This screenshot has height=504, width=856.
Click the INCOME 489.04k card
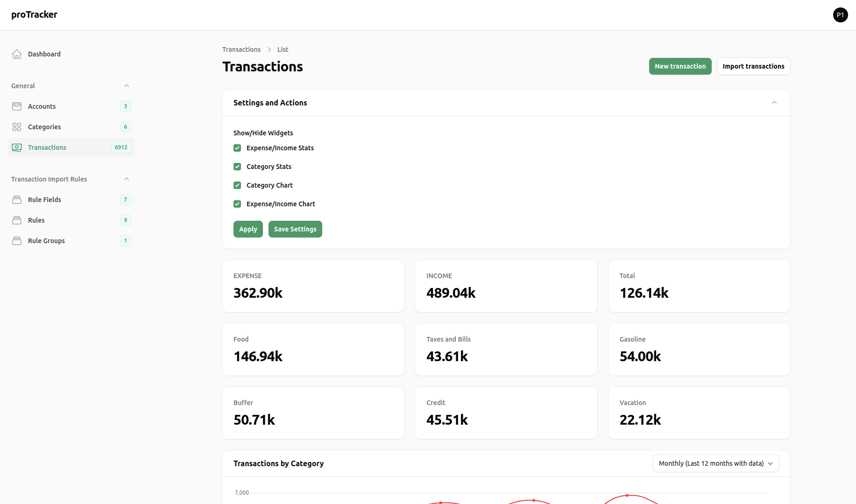point(506,286)
